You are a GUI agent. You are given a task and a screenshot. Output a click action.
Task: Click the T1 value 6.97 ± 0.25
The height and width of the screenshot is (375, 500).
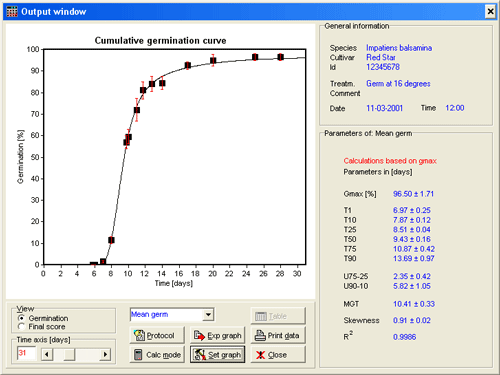pos(412,210)
